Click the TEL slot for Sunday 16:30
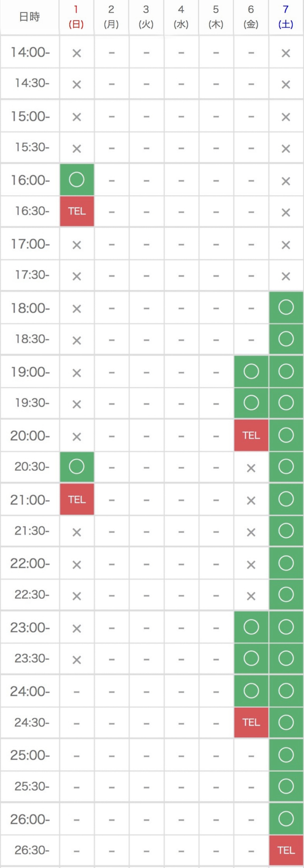304x868 pixels. (77, 211)
